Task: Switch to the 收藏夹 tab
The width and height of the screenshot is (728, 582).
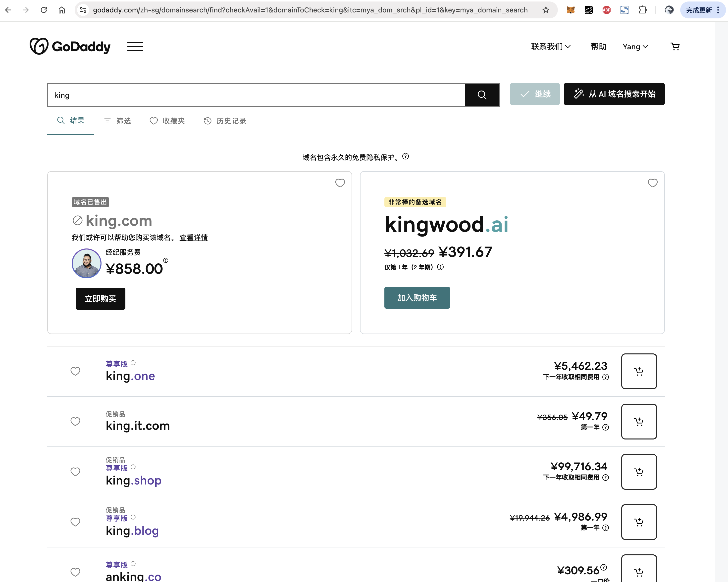Action: click(167, 121)
